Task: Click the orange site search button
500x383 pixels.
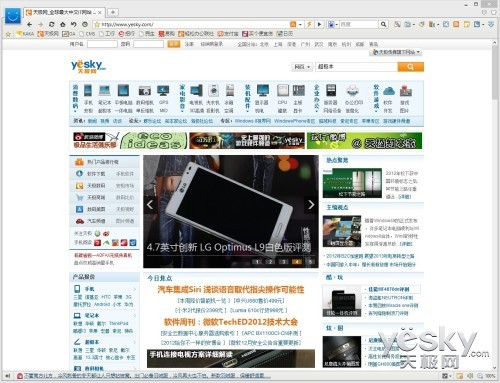Action: click(x=411, y=67)
